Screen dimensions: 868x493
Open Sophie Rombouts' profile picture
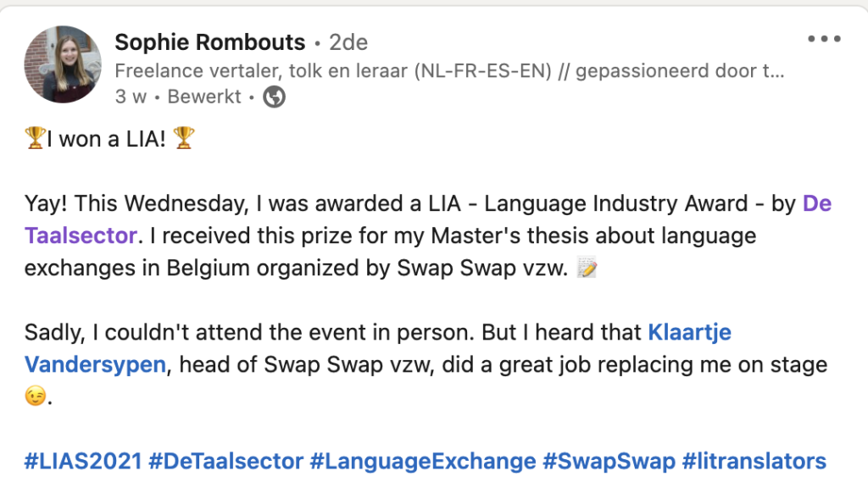point(63,64)
